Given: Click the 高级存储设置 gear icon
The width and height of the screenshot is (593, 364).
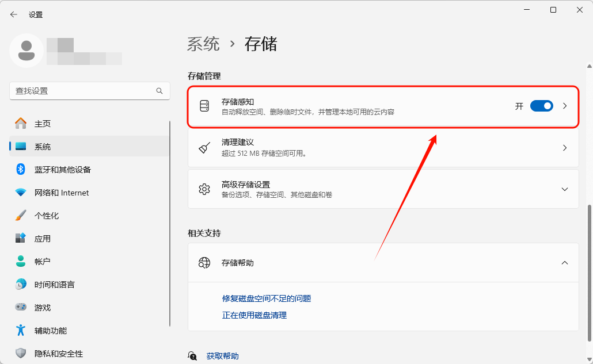Looking at the screenshot, I should [204, 189].
